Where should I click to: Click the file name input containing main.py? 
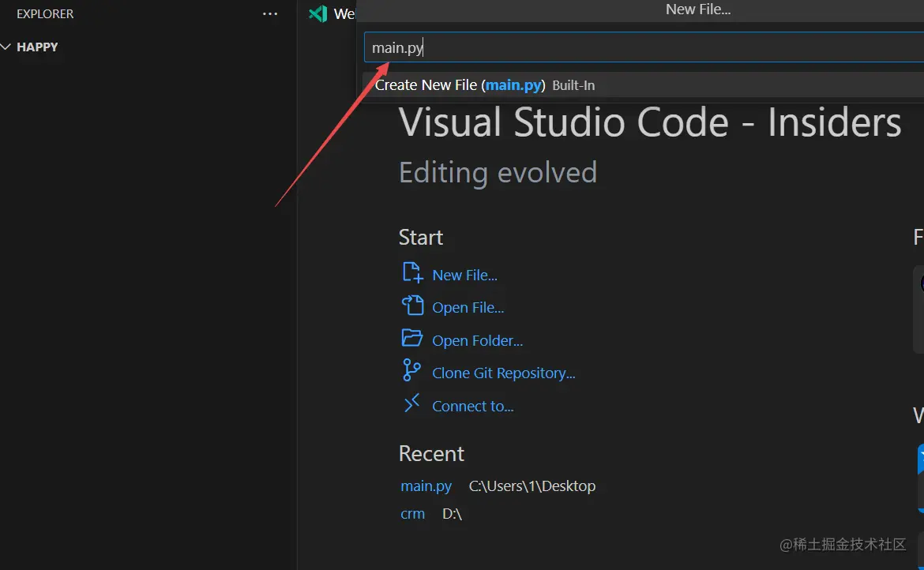tap(644, 47)
